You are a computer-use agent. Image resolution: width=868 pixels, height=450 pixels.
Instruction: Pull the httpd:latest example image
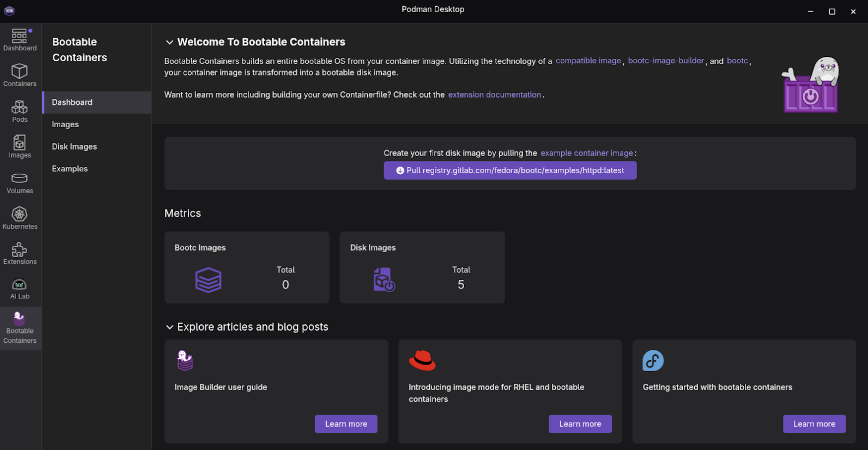(x=510, y=170)
